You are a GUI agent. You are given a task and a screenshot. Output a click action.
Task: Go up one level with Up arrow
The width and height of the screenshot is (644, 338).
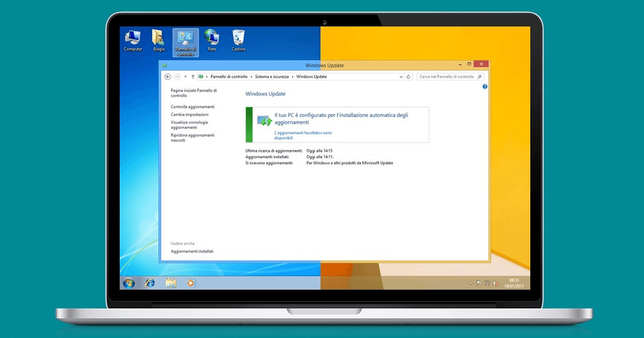(x=193, y=77)
